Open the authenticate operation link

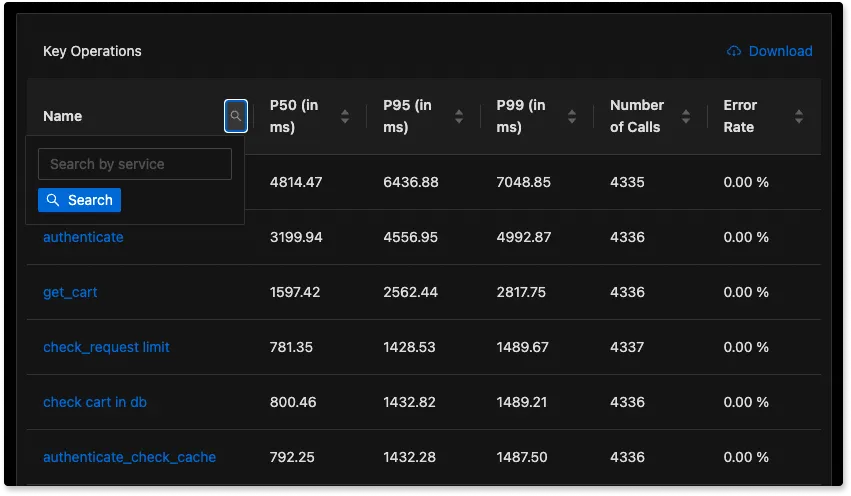pos(83,237)
